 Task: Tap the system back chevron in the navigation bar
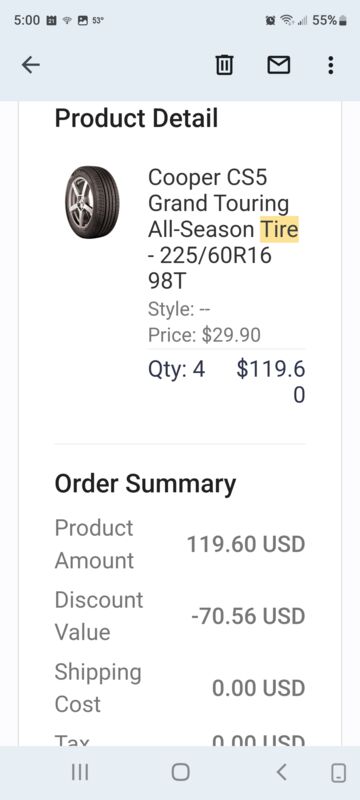[x=281, y=772]
